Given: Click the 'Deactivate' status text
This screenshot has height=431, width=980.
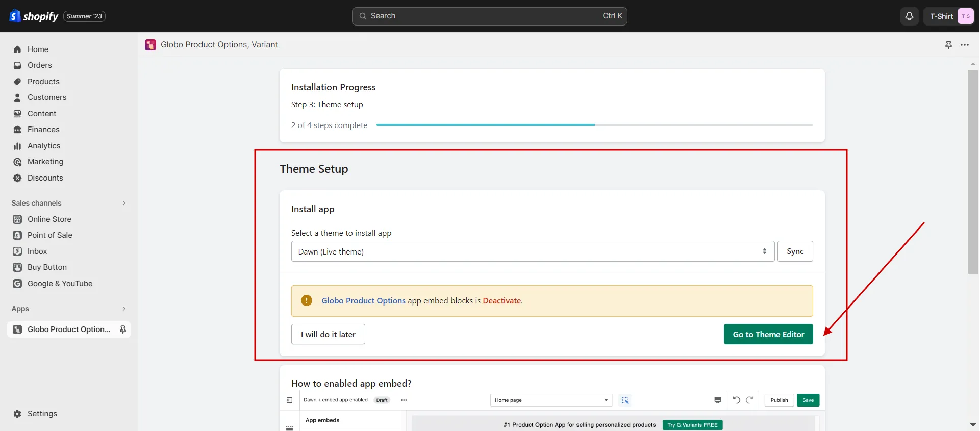Looking at the screenshot, I should coord(502,301).
